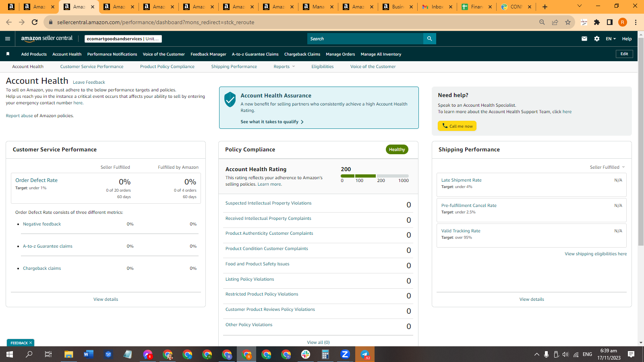Toggle the Chrome side panel icon
Viewport: 644px width, 362px height.
click(610, 22)
